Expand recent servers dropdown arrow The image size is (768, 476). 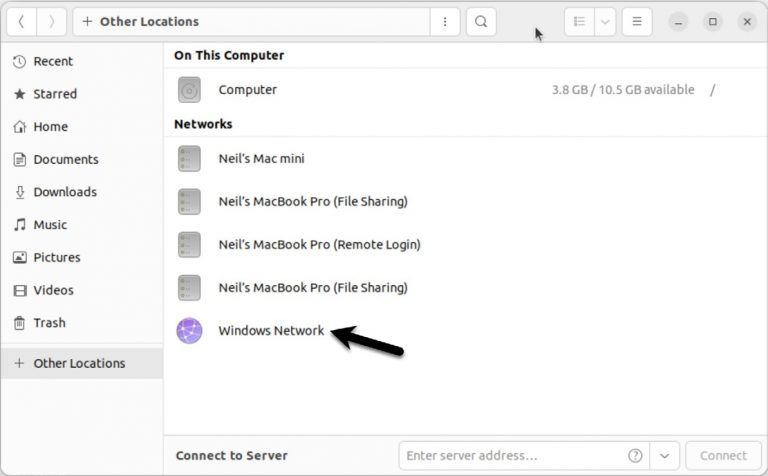(667, 456)
